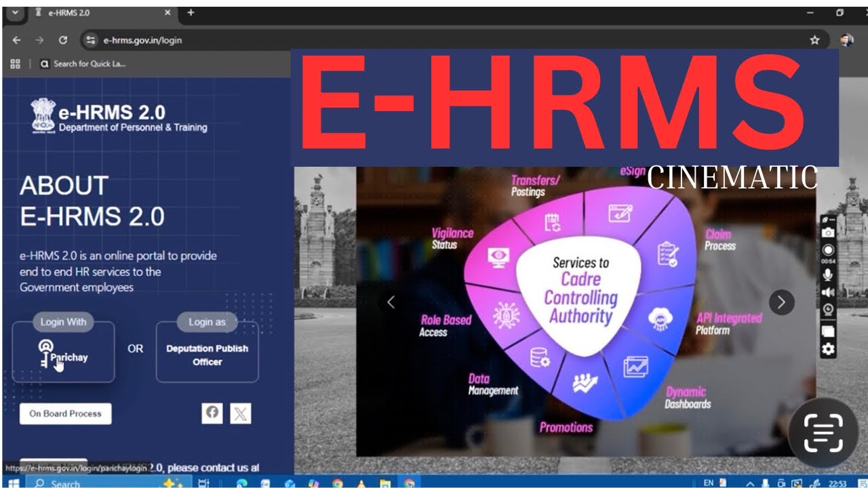The width and height of the screenshot is (868, 488).
Task: Click the Data Management database icon
Action: [x=540, y=357]
